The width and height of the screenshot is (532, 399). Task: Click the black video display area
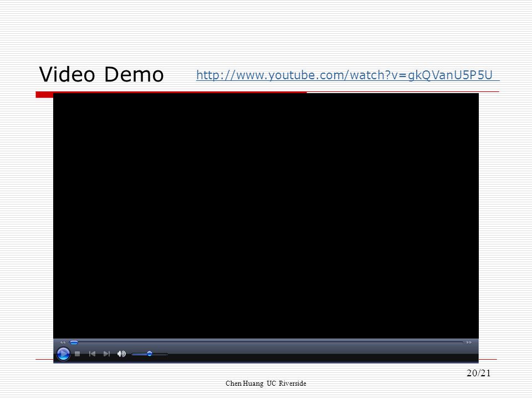[x=266, y=216]
